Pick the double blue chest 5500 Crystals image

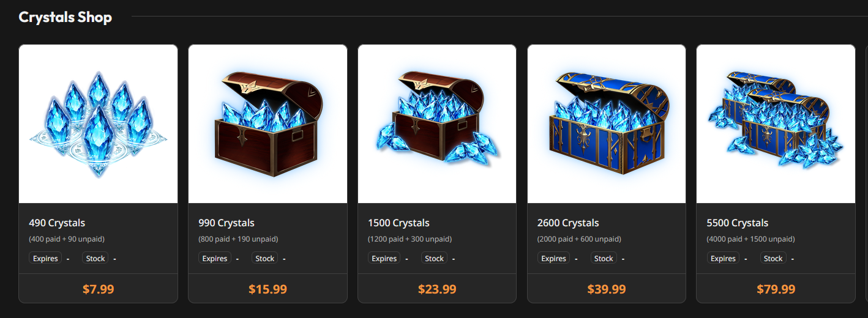776,124
